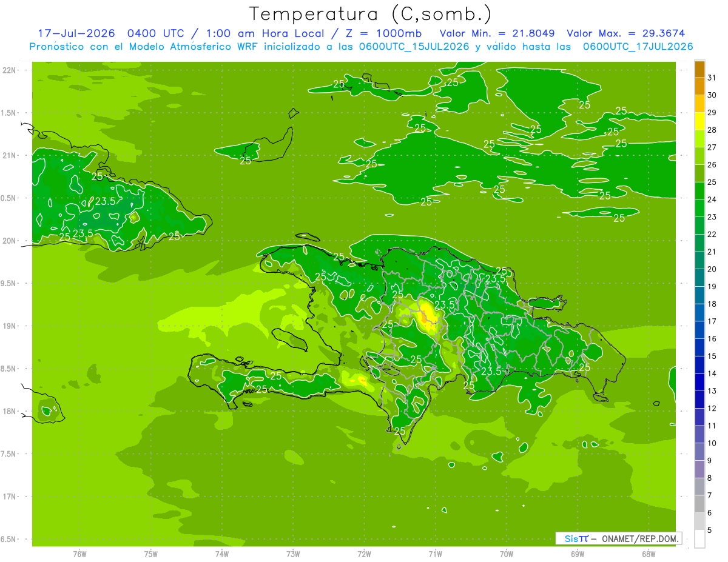Click the "74W" longitude axis label

pyautogui.click(x=222, y=554)
